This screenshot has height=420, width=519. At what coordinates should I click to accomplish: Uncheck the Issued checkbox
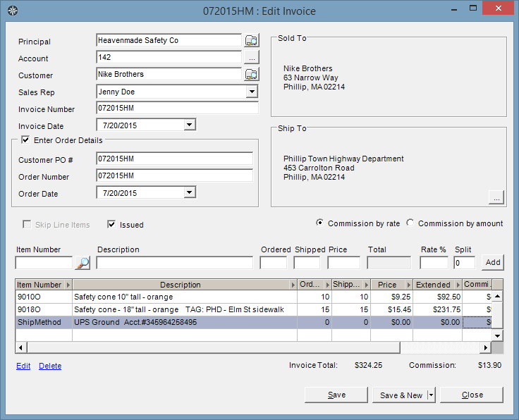111,225
